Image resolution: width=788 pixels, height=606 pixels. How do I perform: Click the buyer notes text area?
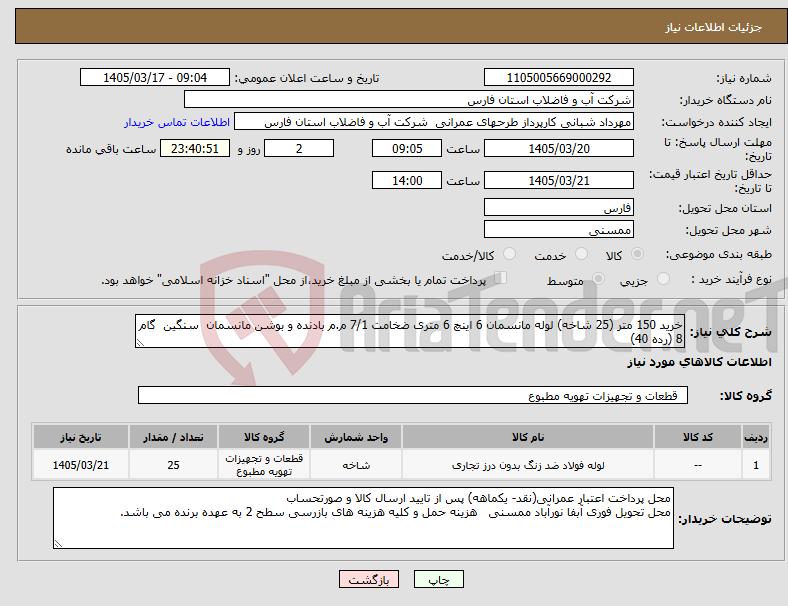tap(363, 518)
